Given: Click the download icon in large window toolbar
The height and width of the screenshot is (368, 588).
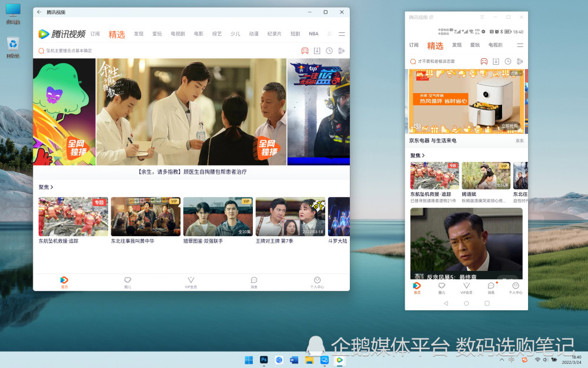Looking at the screenshot, I should coord(317,51).
